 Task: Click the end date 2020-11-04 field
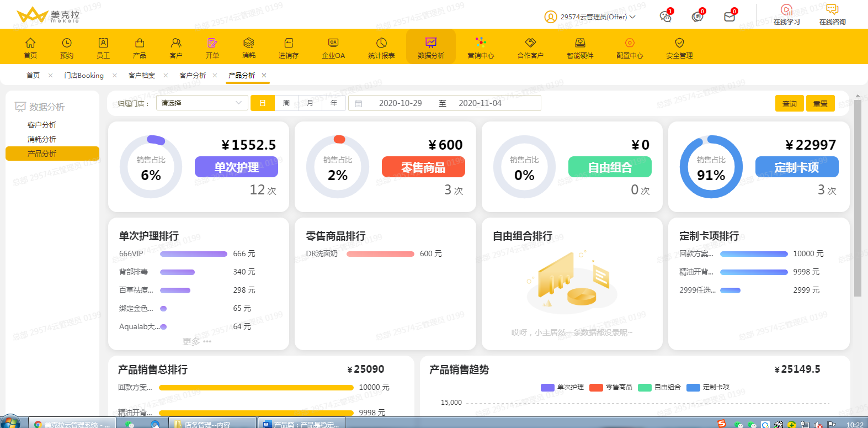[480, 103]
